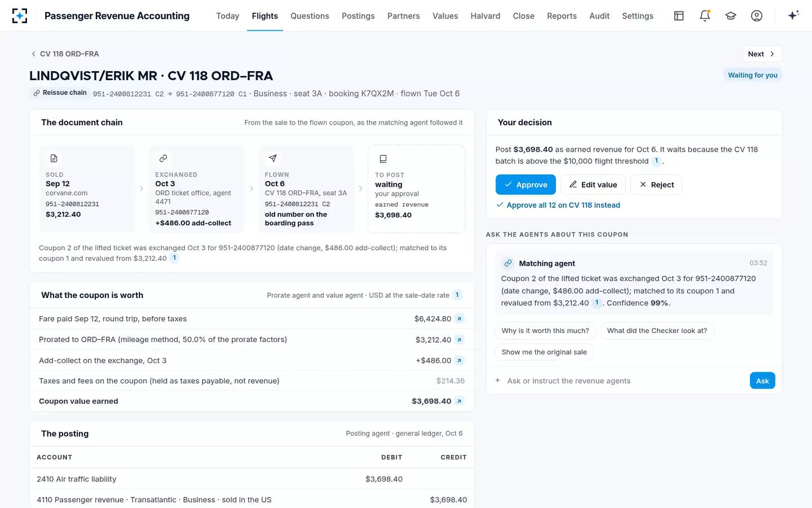The image size is (812, 508).
Task: Ask 'What did the Checker look at?'
Action: 657,331
